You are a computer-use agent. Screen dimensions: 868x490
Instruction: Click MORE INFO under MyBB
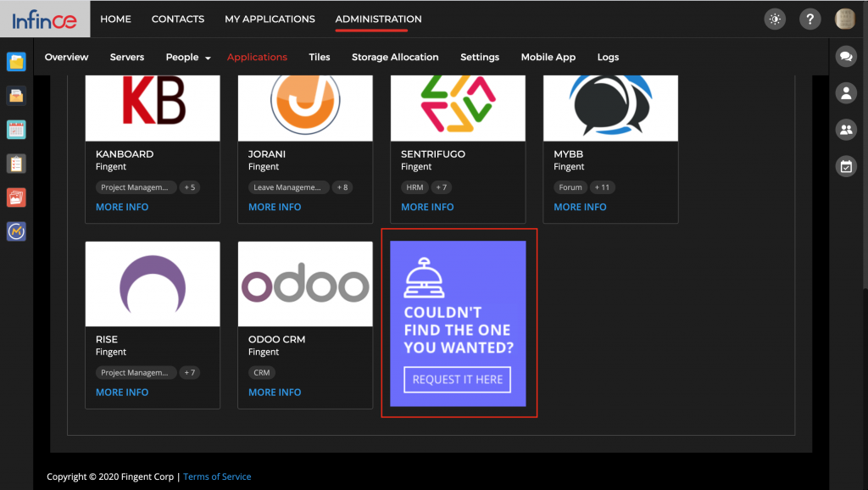[580, 207]
